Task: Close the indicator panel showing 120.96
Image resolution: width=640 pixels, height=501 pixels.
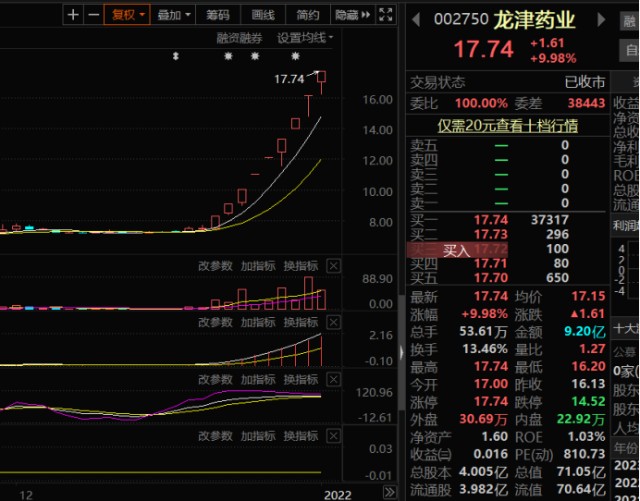Action: click(x=333, y=380)
